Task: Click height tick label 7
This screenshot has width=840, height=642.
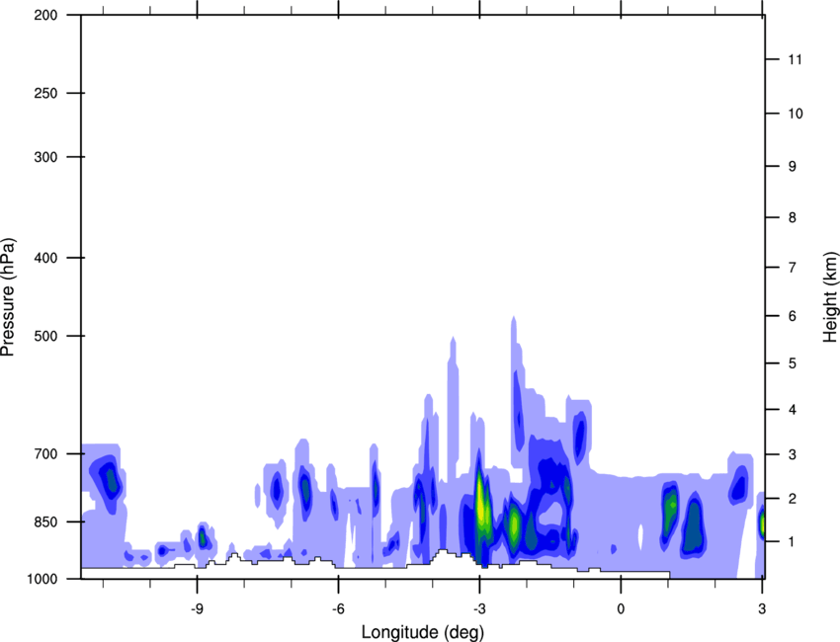Action: (x=793, y=268)
